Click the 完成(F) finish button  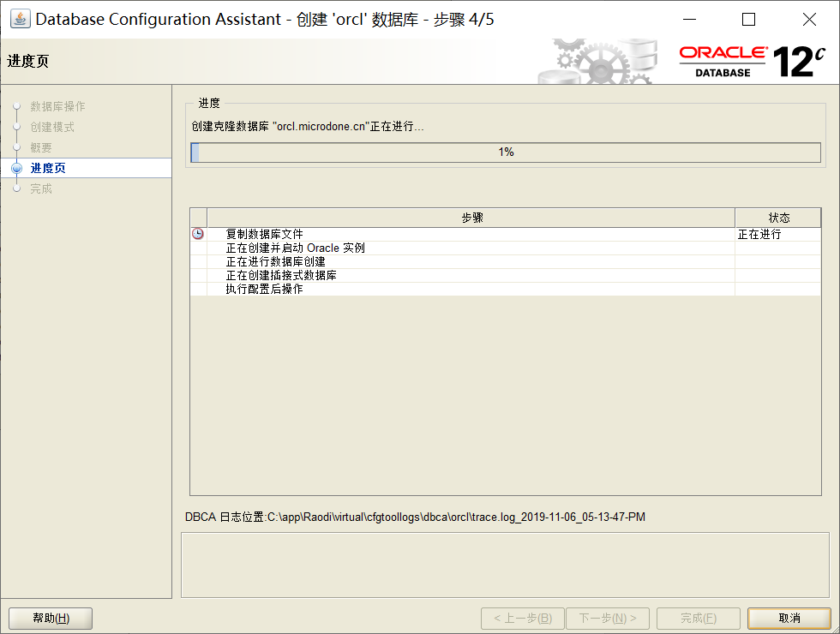click(699, 619)
